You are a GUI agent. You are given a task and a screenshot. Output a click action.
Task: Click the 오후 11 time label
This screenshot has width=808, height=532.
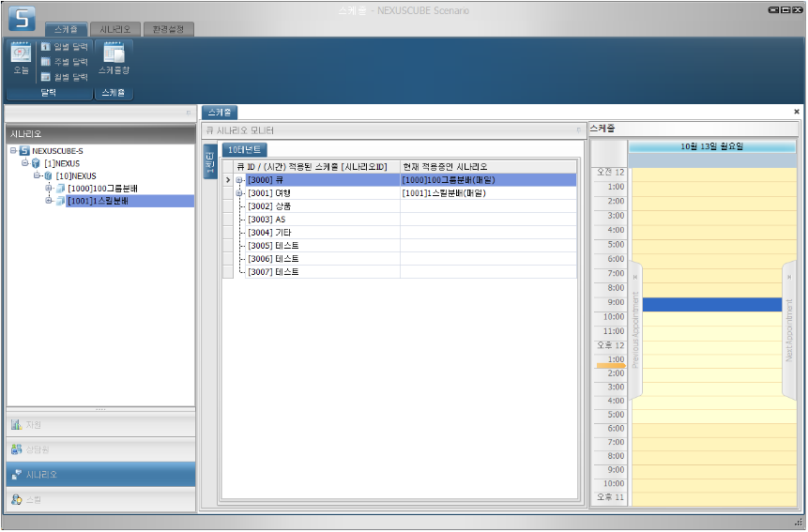610,497
